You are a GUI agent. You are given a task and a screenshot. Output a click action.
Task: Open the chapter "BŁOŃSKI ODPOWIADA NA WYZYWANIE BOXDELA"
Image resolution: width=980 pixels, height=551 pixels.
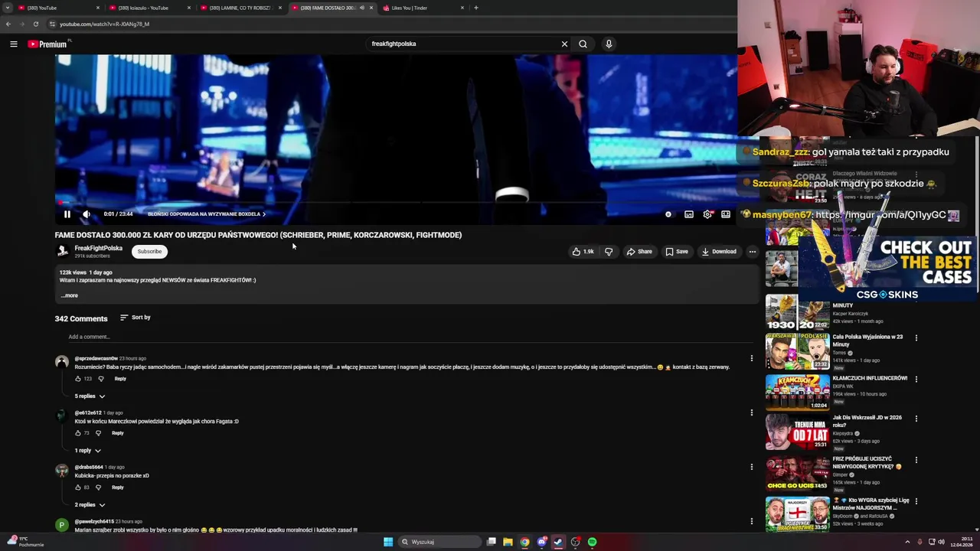pyautogui.click(x=207, y=214)
